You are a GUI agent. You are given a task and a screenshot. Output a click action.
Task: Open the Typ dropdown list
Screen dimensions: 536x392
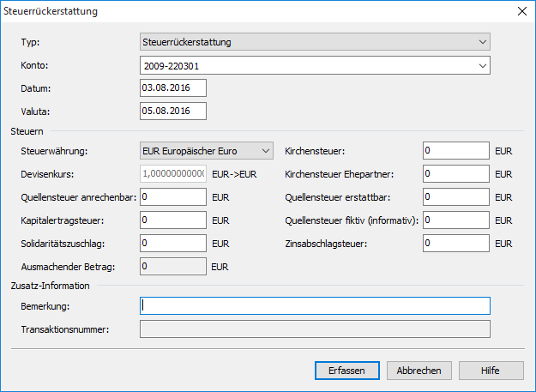coord(314,41)
